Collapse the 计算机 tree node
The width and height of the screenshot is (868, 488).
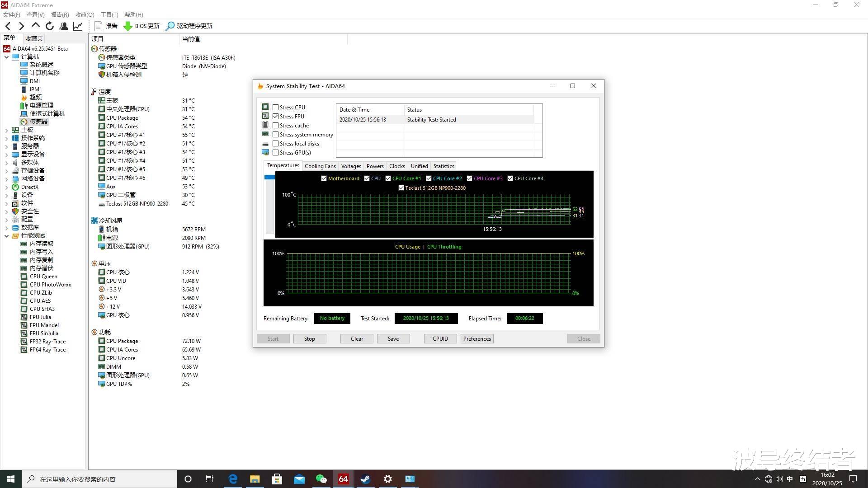tap(6, 57)
